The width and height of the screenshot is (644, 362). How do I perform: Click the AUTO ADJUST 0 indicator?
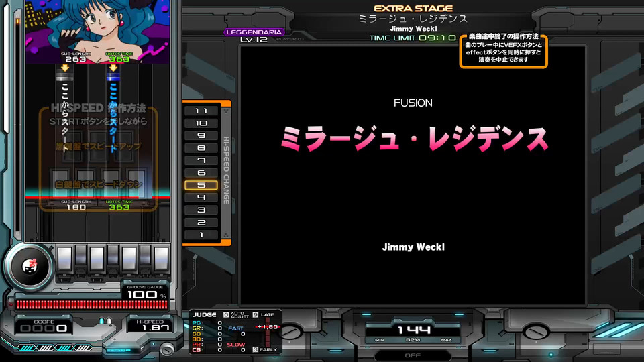click(236, 315)
